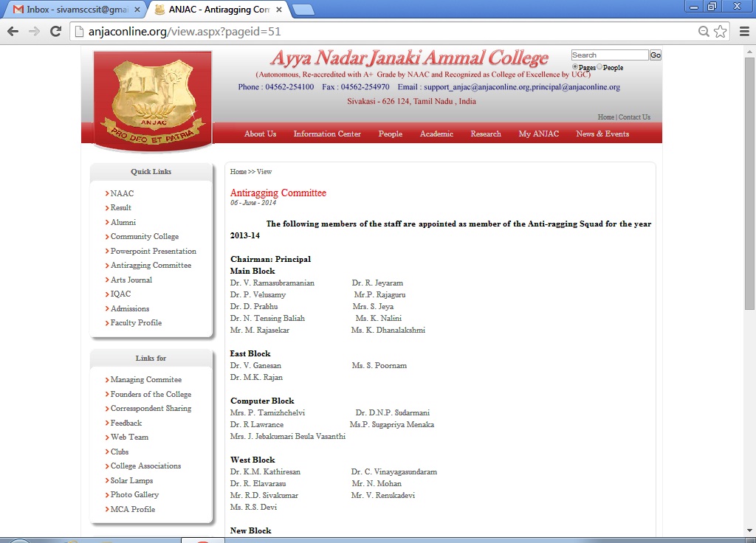Select the Pages radio button
Screen dimensions: 756x543
575,67
